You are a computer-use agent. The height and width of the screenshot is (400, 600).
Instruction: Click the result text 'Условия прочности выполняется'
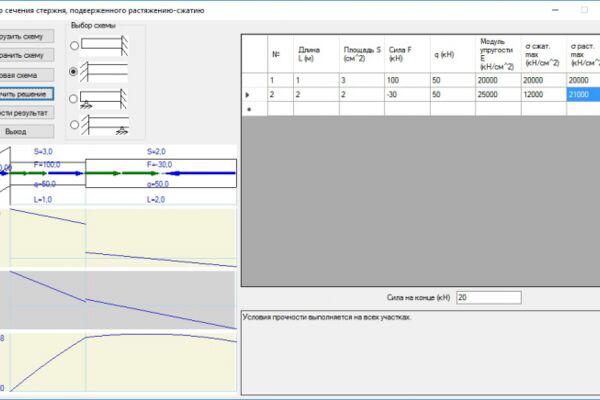pyautogui.click(x=327, y=317)
